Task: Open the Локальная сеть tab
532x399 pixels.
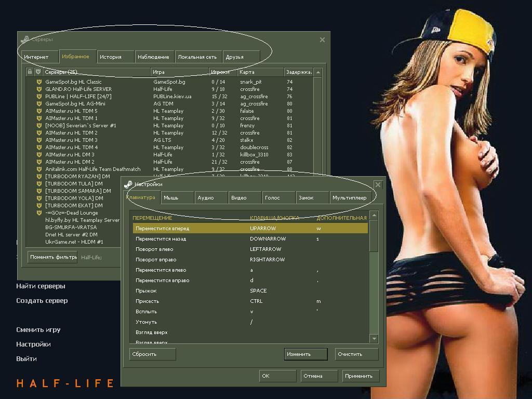Action: click(x=198, y=57)
